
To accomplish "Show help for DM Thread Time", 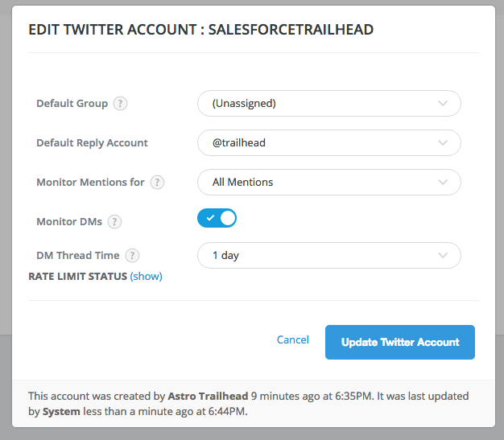I will pos(132,256).
